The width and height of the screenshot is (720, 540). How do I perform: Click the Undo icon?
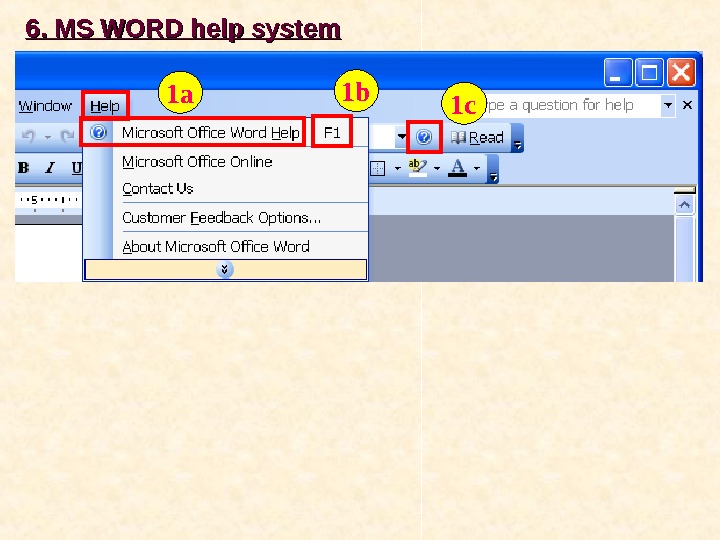point(28,136)
